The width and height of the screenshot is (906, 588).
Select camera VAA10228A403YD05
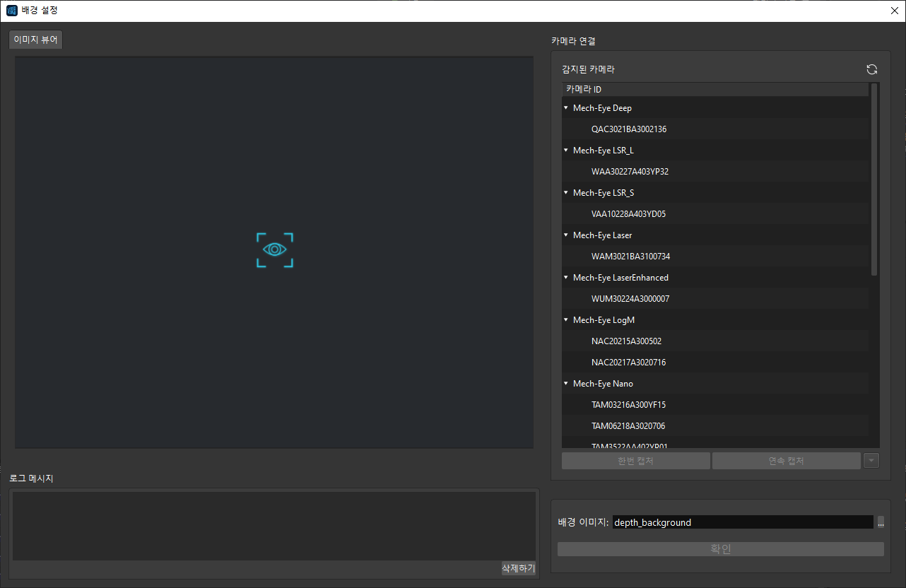coord(715,214)
